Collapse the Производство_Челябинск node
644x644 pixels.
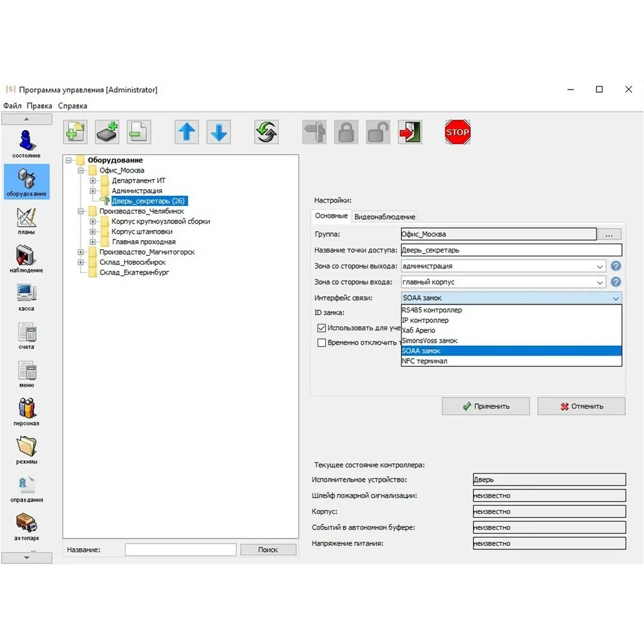pos(81,211)
